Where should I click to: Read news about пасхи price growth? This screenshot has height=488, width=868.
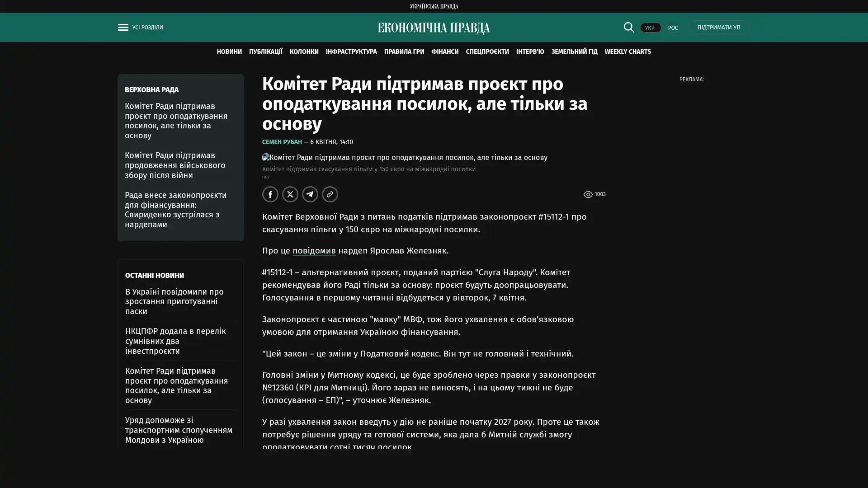[174, 301]
